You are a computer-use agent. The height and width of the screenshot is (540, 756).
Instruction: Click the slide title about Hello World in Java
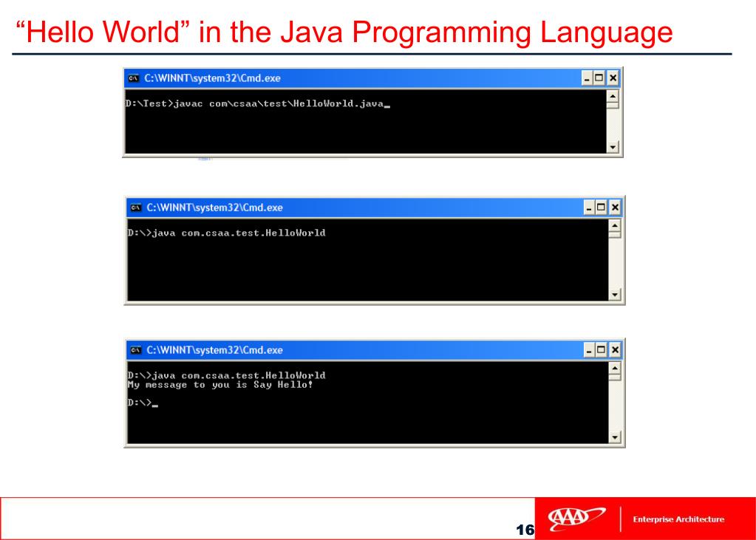pyautogui.click(x=344, y=32)
